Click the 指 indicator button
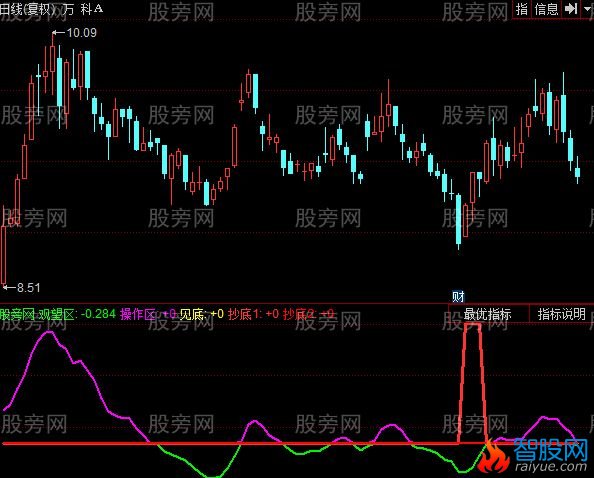Image resolution: width=594 pixels, height=478 pixels. tap(522, 9)
